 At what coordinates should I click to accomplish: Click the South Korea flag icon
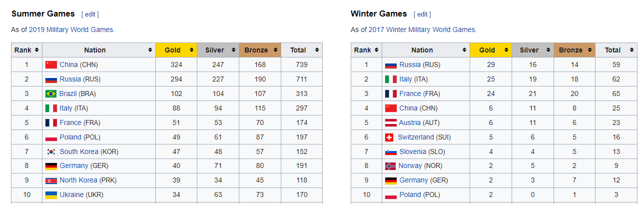tap(51, 151)
